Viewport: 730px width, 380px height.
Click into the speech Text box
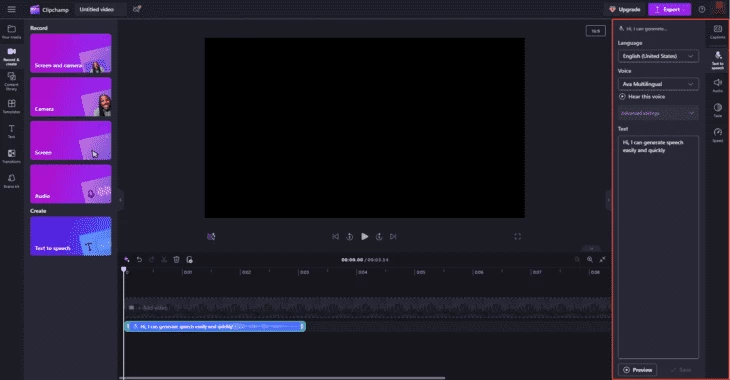coord(658,247)
